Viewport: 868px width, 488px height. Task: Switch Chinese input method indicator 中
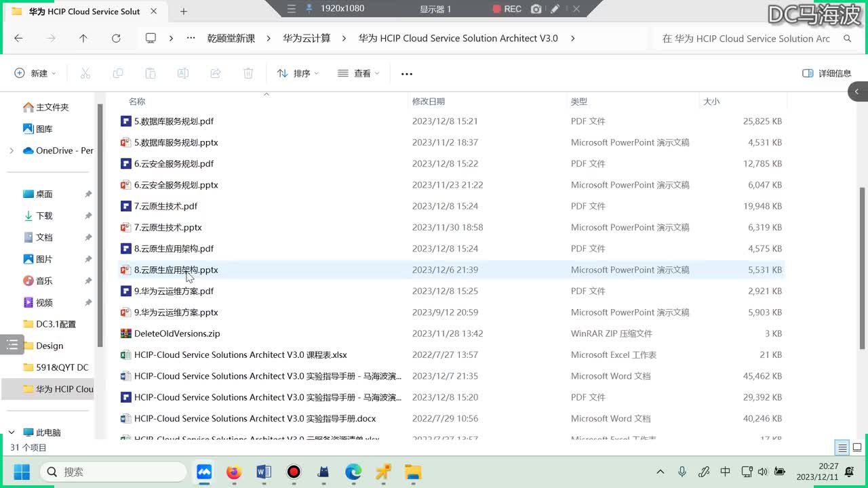[x=725, y=472]
